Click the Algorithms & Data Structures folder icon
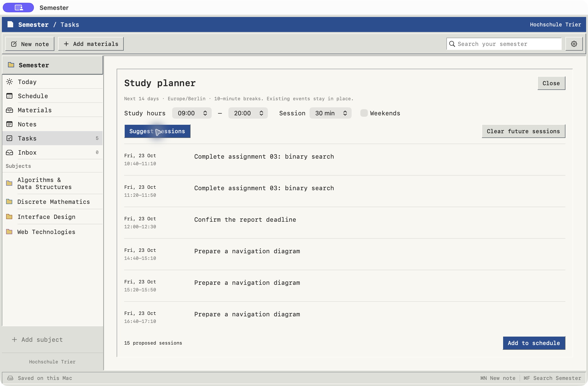This screenshot has width=588, height=386. [9, 183]
